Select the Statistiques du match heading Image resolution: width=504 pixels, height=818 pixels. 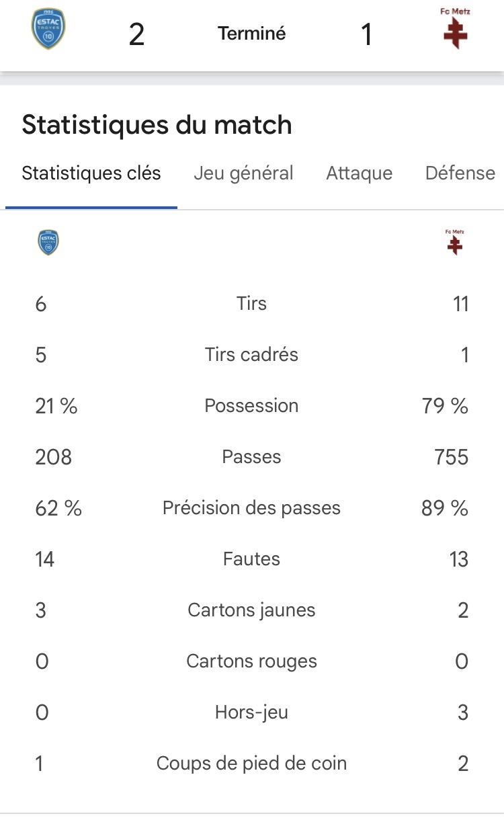click(x=157, y=125)
